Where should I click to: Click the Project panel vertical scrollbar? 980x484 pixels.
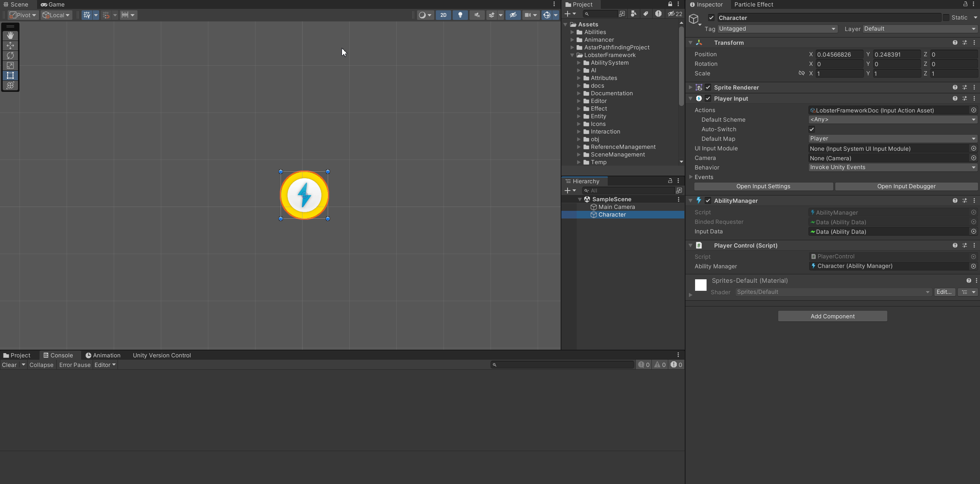[x=681, y=66]
